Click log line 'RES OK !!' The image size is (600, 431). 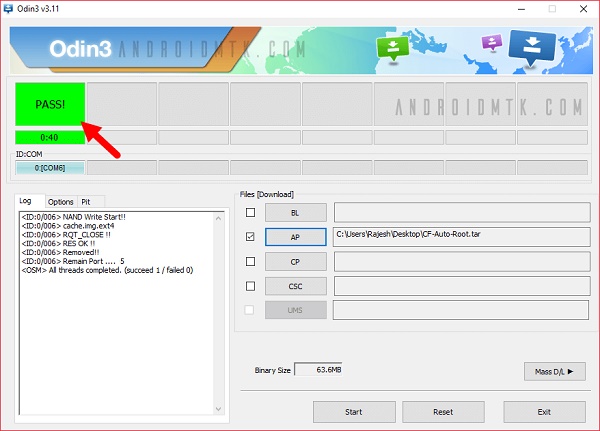click(x=58, y=243)
